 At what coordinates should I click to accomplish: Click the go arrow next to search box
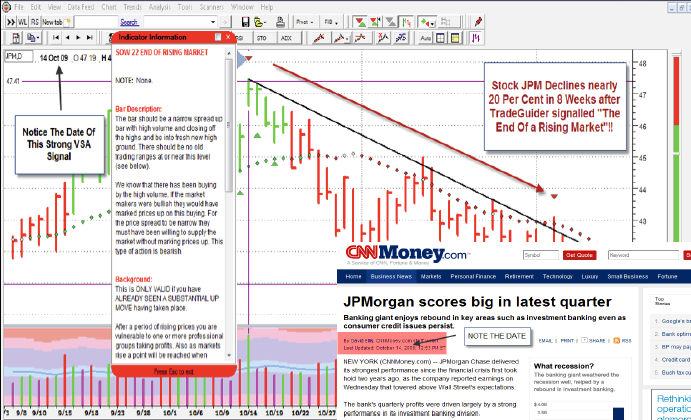[x=225, y=22]
